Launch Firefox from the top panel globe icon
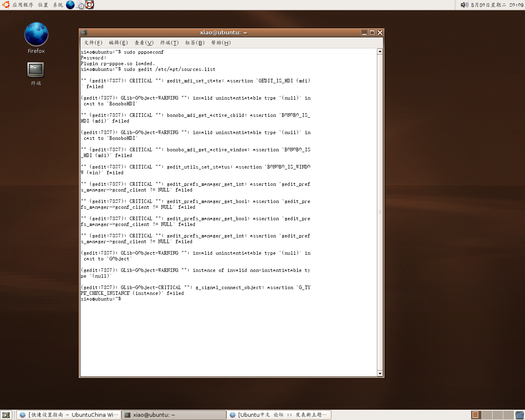The width and height of the screenshot is (525, 420). click(x=71, y=5)
